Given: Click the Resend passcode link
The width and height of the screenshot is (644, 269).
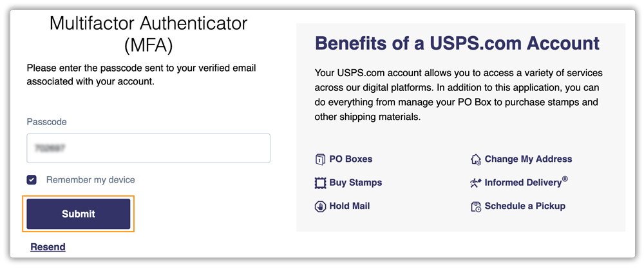Looking at the screenshot, I should point(48,247).
